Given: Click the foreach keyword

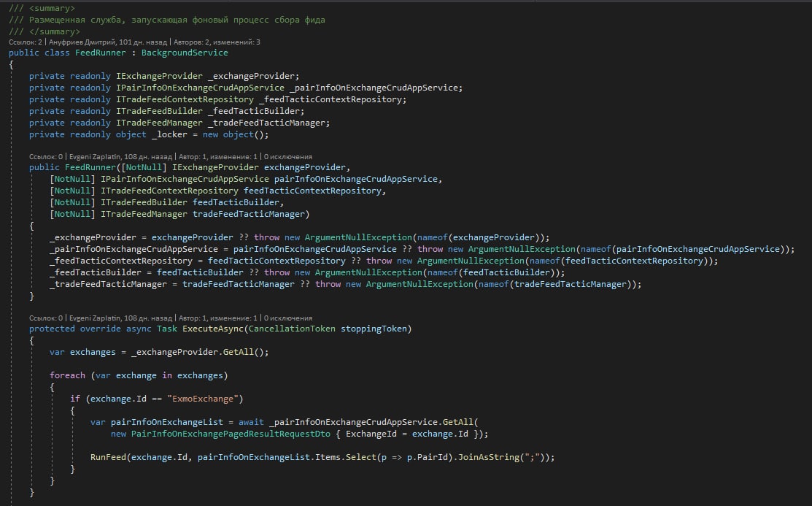Looking at the screenshot, I should coord(67,375).
